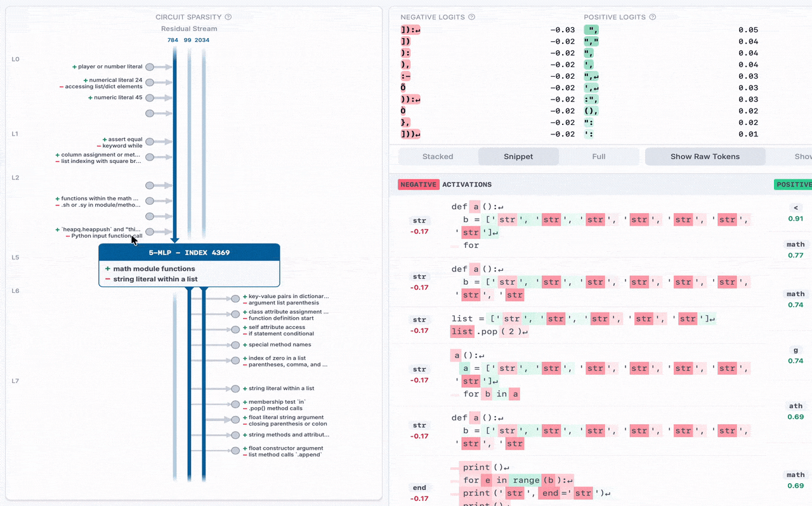Click the residual stream label 784
812x506 pixels.
pos(173,40)
